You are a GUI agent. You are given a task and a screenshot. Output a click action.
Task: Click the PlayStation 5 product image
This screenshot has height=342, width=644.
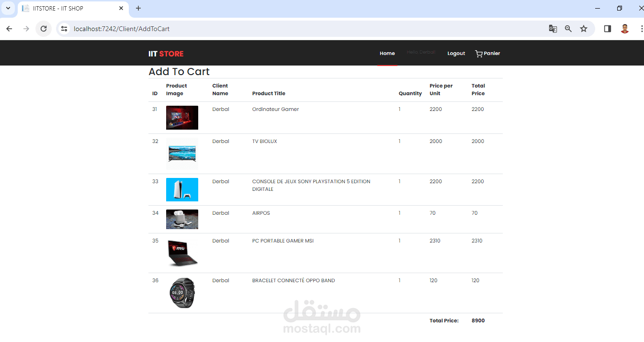182,189
